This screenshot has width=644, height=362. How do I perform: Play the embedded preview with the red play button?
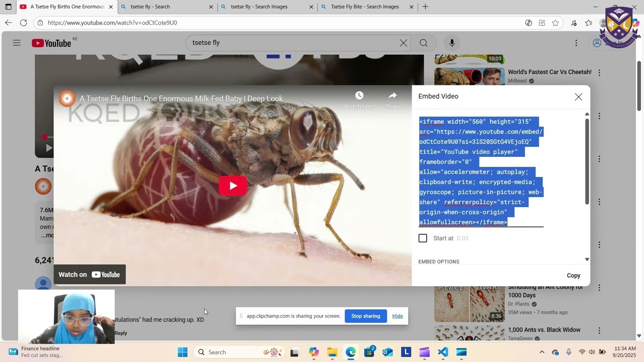(x=232, y=186)
